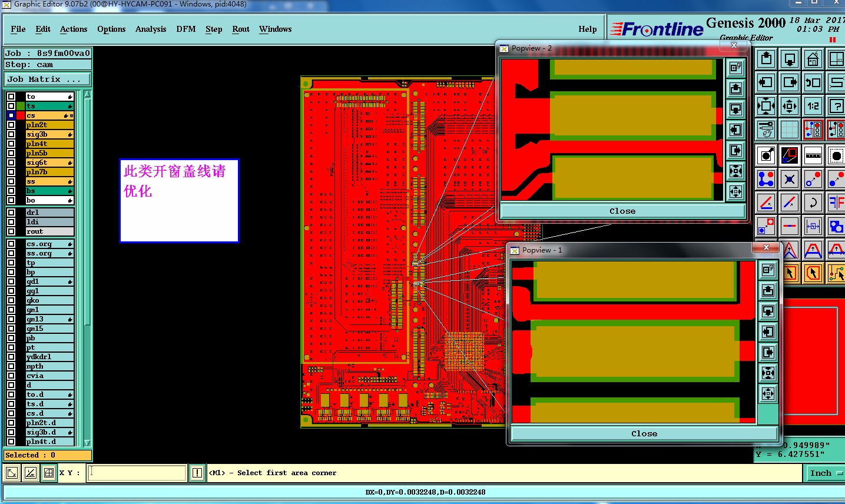The image size is (845, 504).
Task: Toggle the 'drl' layer checkbox
Action: (x=11, y=213)
